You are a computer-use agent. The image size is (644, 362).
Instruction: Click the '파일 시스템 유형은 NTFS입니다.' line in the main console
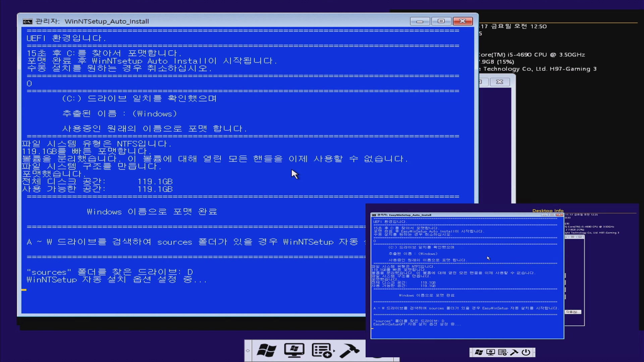click(97, 144)
